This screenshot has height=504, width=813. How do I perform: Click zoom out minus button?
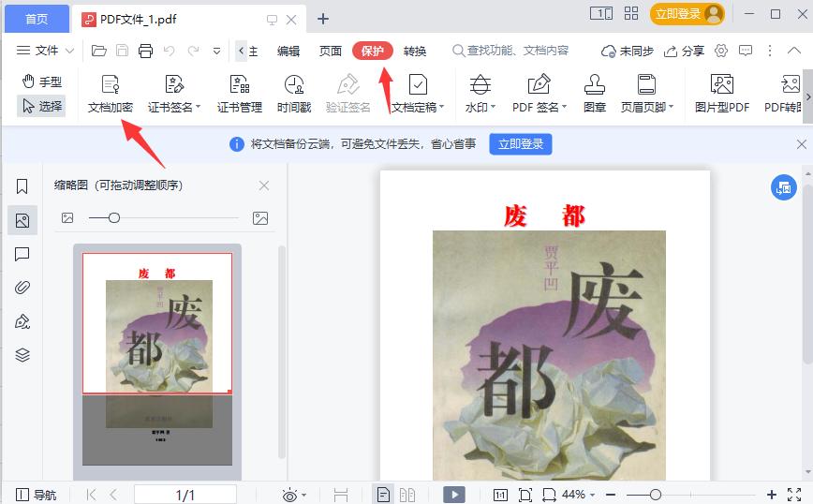(611, 495)
